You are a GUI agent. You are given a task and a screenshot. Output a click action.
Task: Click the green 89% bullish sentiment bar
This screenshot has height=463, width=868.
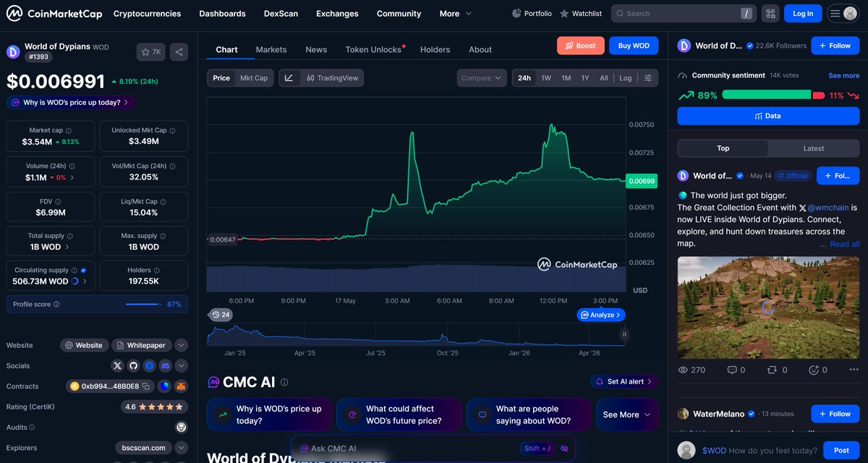point(766,95)
